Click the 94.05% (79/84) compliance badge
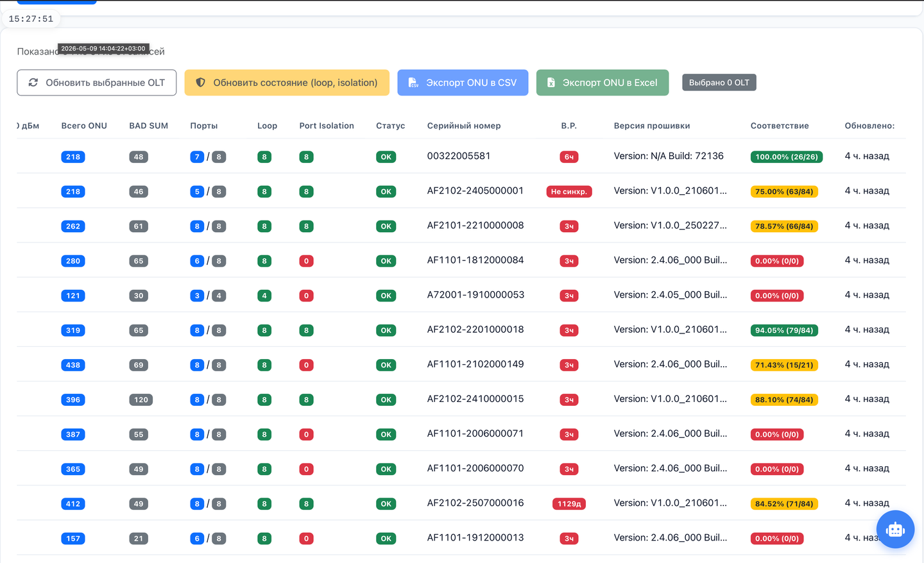The width and height of the screenshot is (924, 563). [x=784, y=331]
